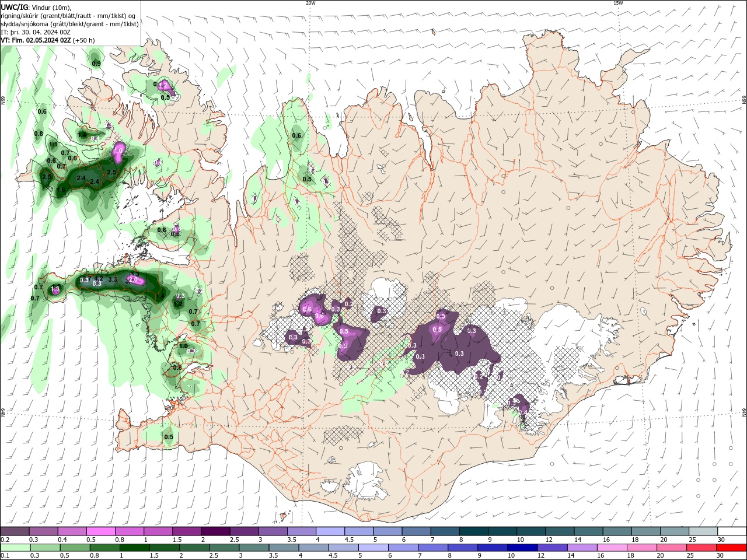The image size is (747, 560).
Task: Pick the bright red 30 swatch in the lower legend row
Action: [x=732, y=548]
